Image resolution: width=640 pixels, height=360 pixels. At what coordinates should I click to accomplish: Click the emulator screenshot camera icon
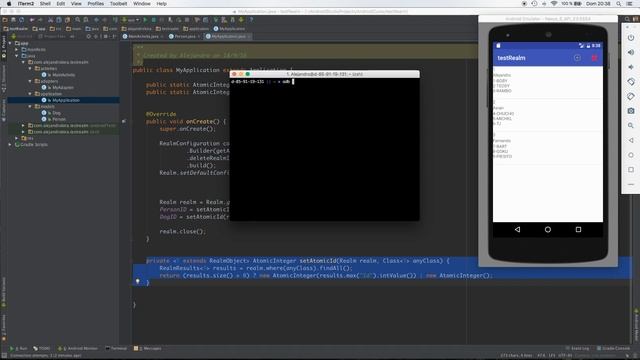coord(631,111)
